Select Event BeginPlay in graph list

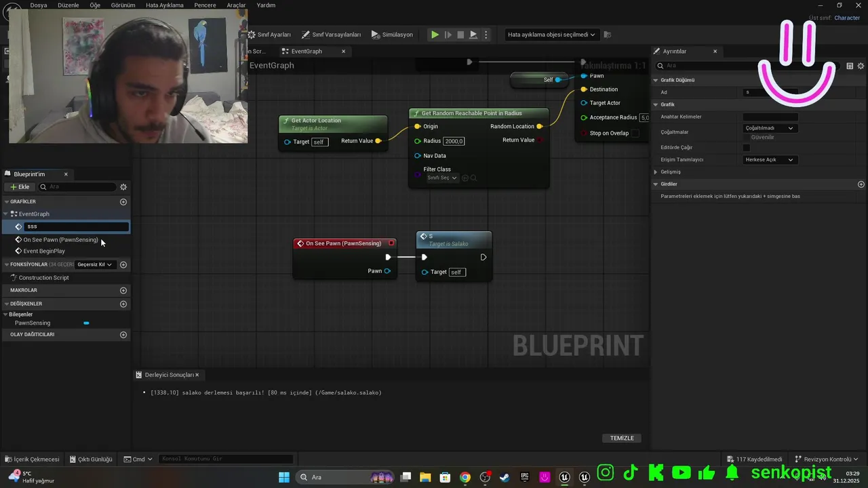tap(44, 251)
